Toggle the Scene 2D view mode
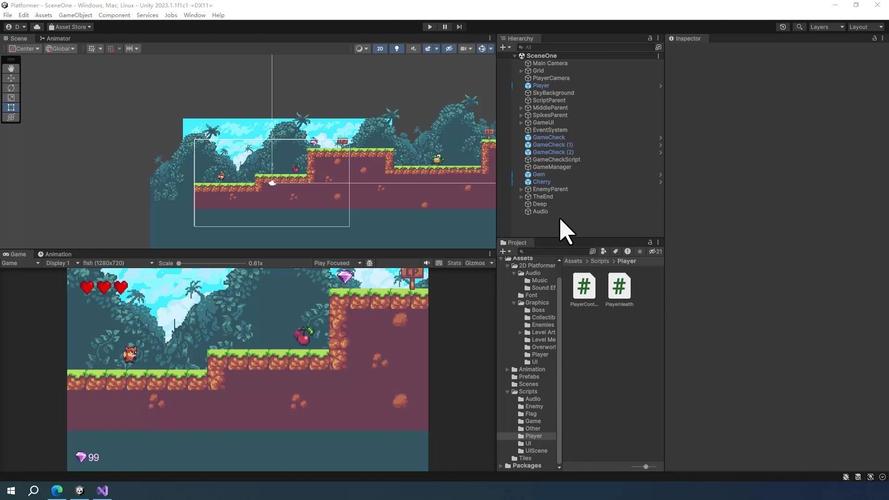This screenshot has width=889, height=500. (x=380, y=49)
